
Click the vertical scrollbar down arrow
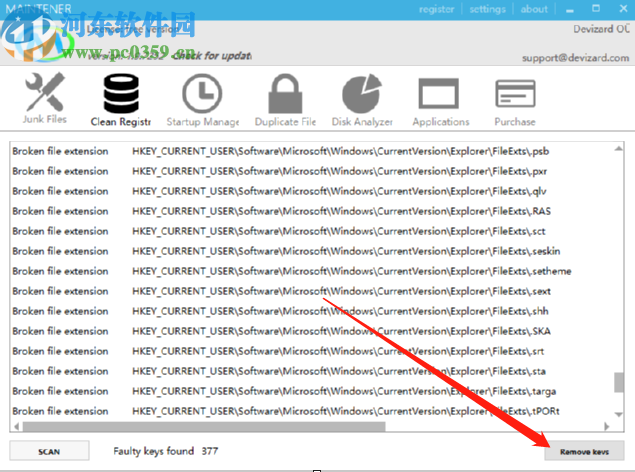[x=618, y=415]
